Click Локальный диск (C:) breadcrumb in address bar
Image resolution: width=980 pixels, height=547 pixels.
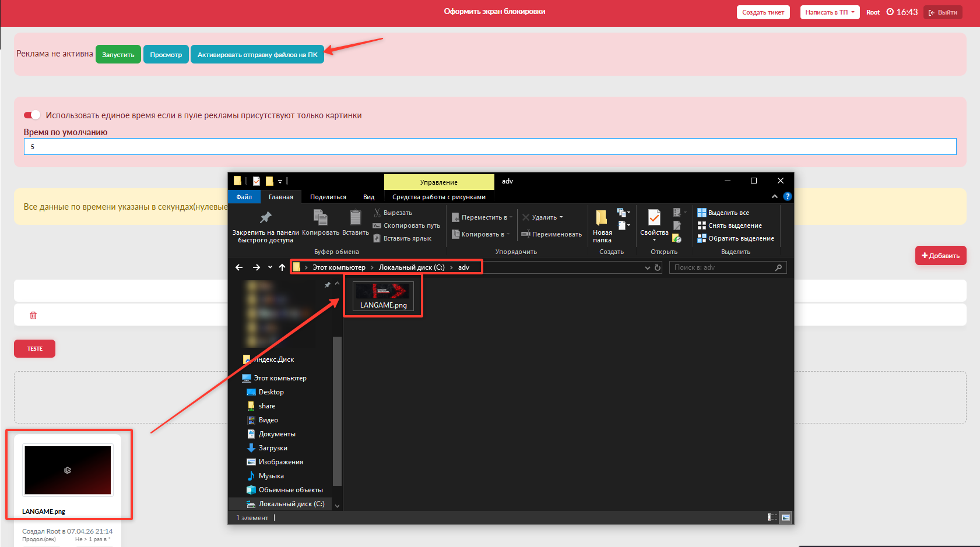click(x=412, y=267)
